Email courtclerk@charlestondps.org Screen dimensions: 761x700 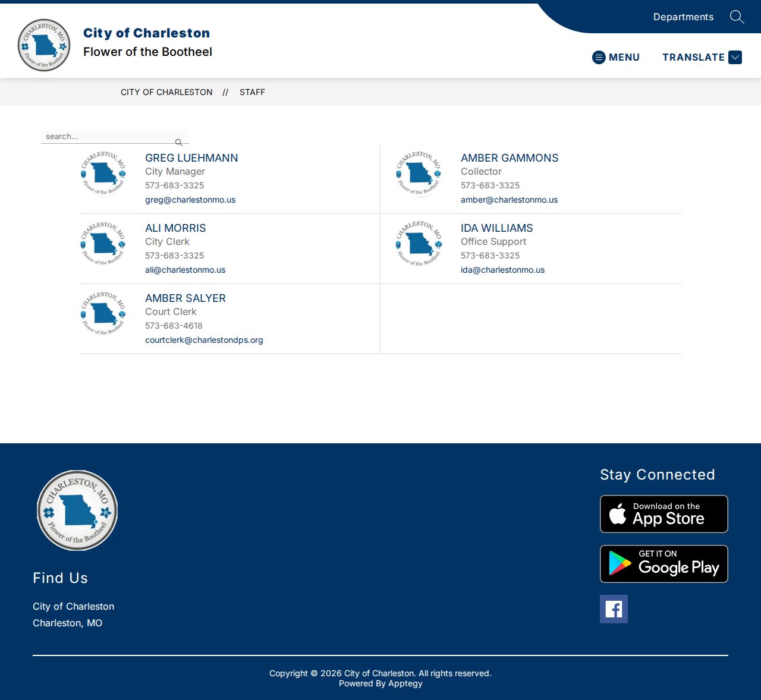coord(204,340)
